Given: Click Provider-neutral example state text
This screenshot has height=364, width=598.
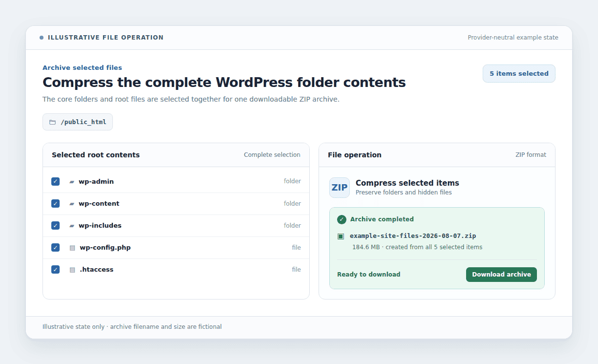Looking at the screenshot, I should [513, 38].
